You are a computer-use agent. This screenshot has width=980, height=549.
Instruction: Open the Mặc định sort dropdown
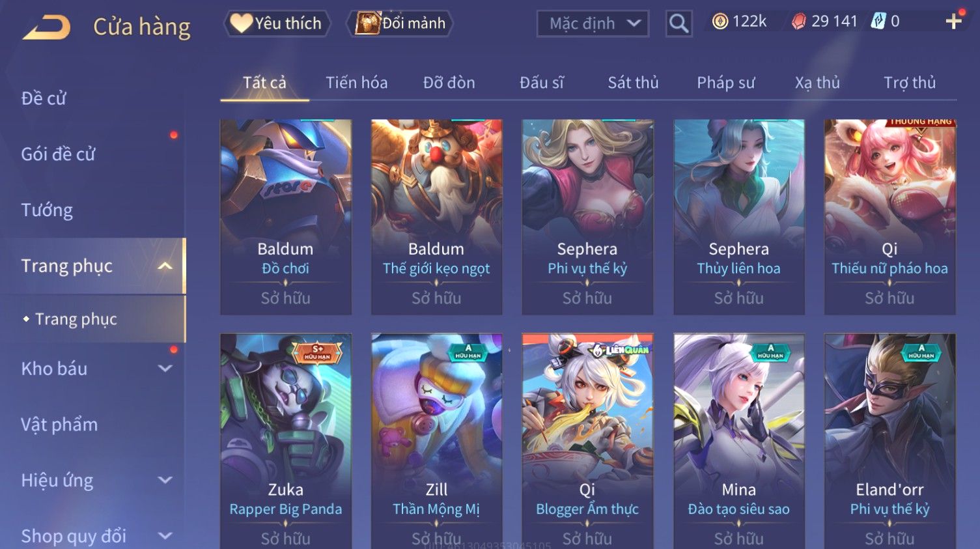click(593, 23)
